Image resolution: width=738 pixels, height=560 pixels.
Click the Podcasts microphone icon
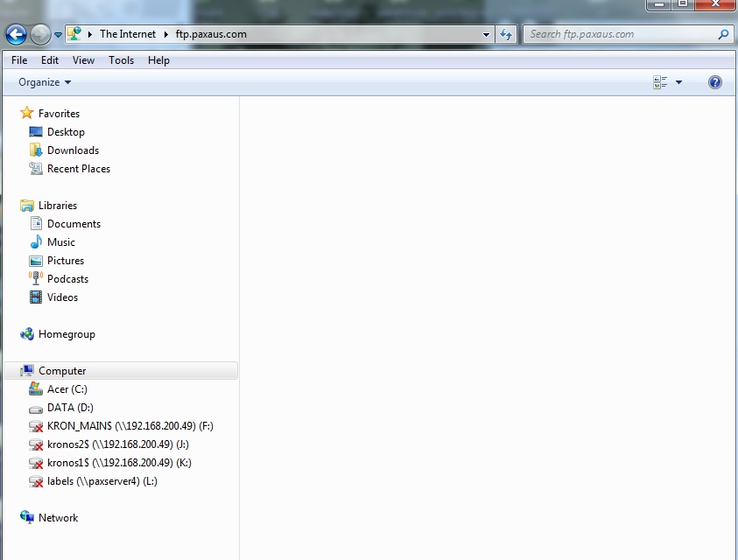point(36,278)
